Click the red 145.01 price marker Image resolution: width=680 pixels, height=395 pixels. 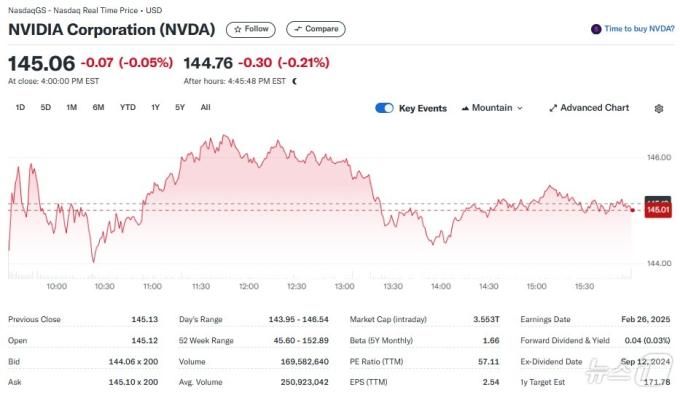pyautogui.click(x=658, y=210)
